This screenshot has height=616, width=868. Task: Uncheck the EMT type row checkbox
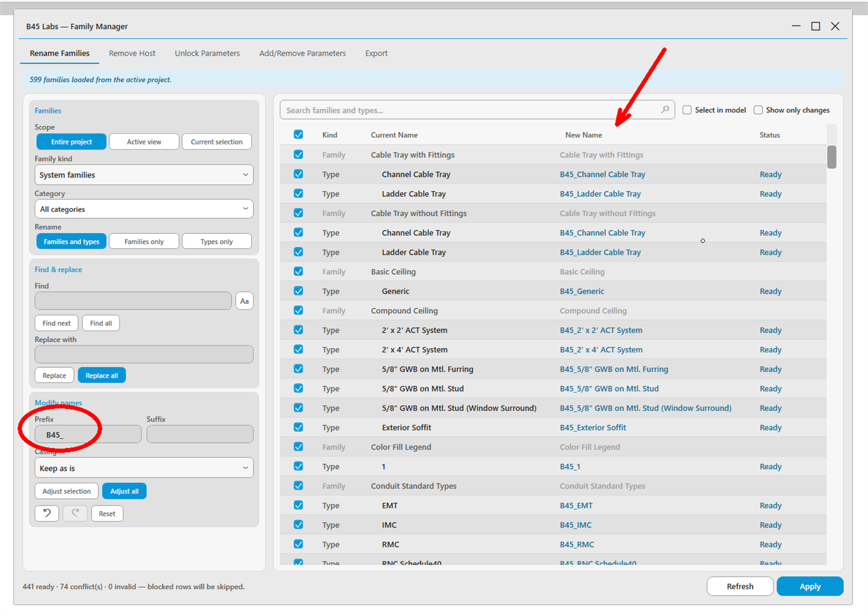pyautogui.click(x=298, y=505)
